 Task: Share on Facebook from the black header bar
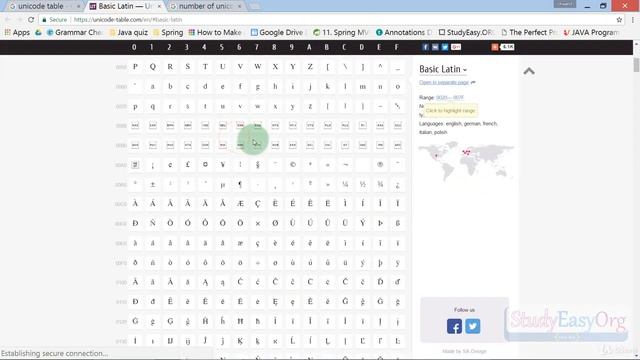tap(425, 47)
